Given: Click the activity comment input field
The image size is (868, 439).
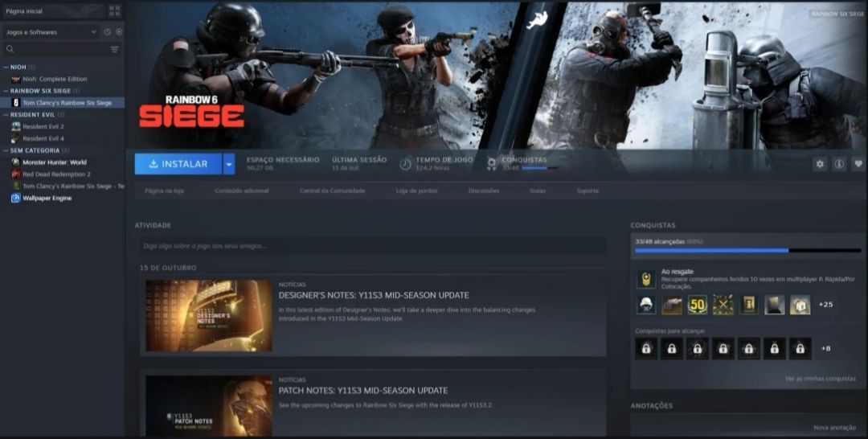Looking at the screenshot, I should (373, 246).
